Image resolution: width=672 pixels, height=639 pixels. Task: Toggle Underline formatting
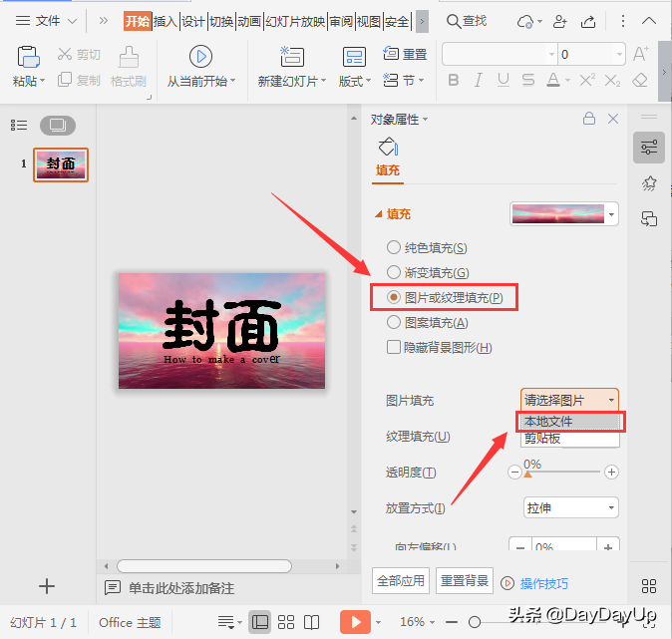point(504,80)
